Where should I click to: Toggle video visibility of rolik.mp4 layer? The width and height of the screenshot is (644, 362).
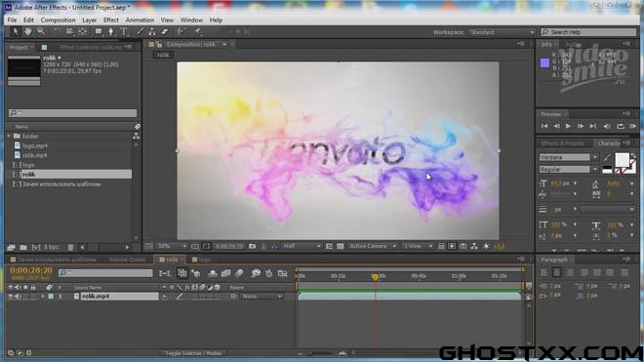11,297
